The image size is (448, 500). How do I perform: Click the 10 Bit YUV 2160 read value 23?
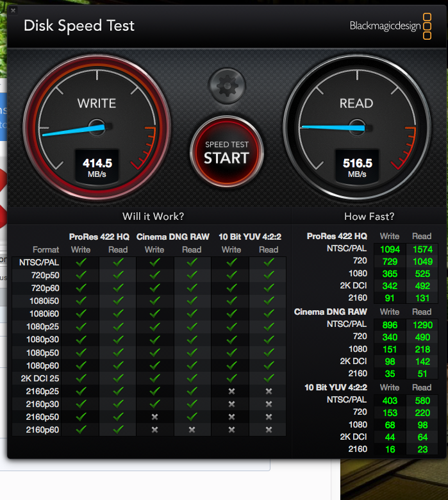pyautogui.click(x=422, y=449)
